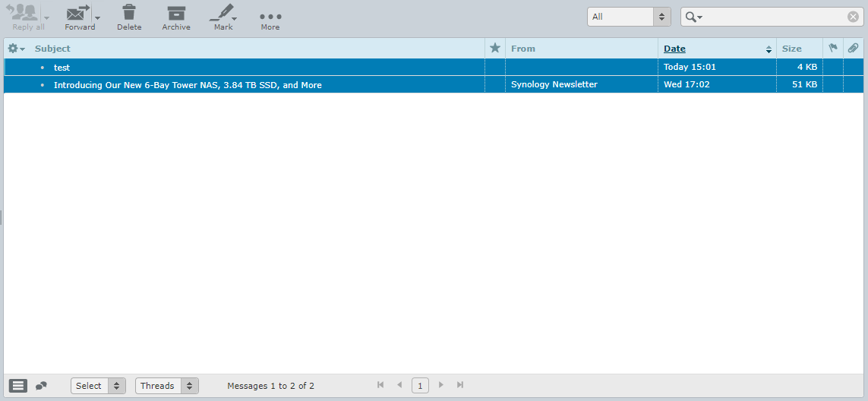Viewport: 868px width, 401px height.
Task: Switch to list view mode
Action: [18, 386]
